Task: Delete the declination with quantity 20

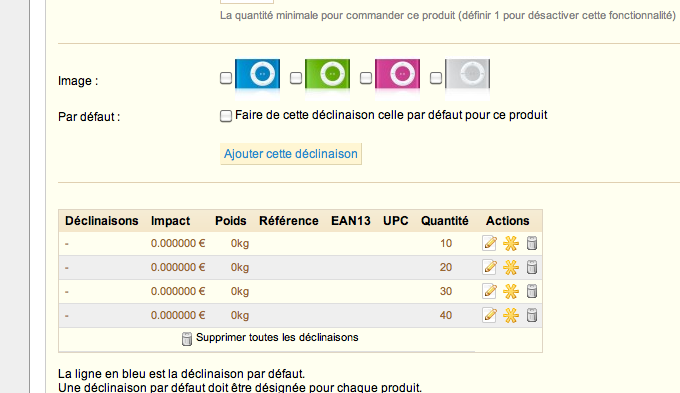Action: coord(532,267)
